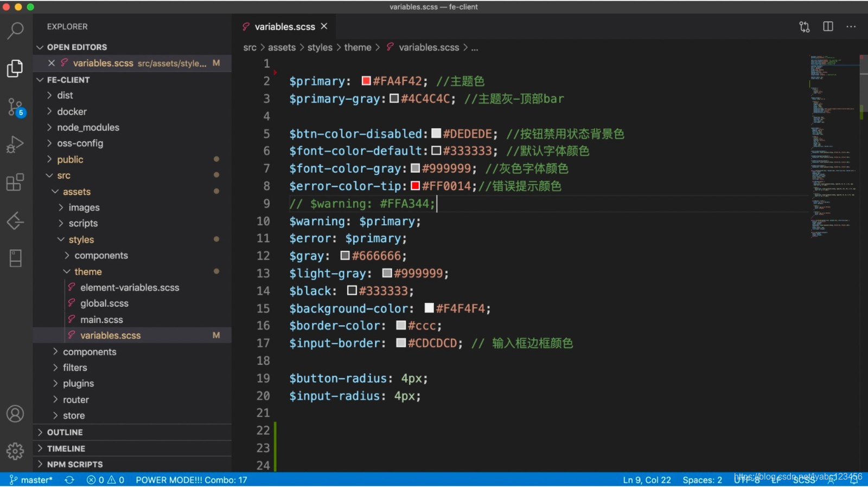The width and height of the screenshot is (868, 487).
Task: Expand the oss-config folder
Action: 132,143
